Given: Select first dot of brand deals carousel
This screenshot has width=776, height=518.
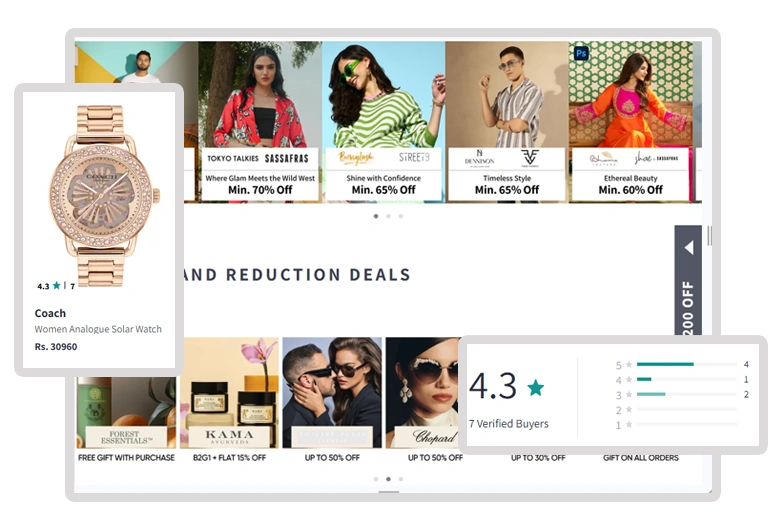Looking at the screenshot, I should pos(376,479).
